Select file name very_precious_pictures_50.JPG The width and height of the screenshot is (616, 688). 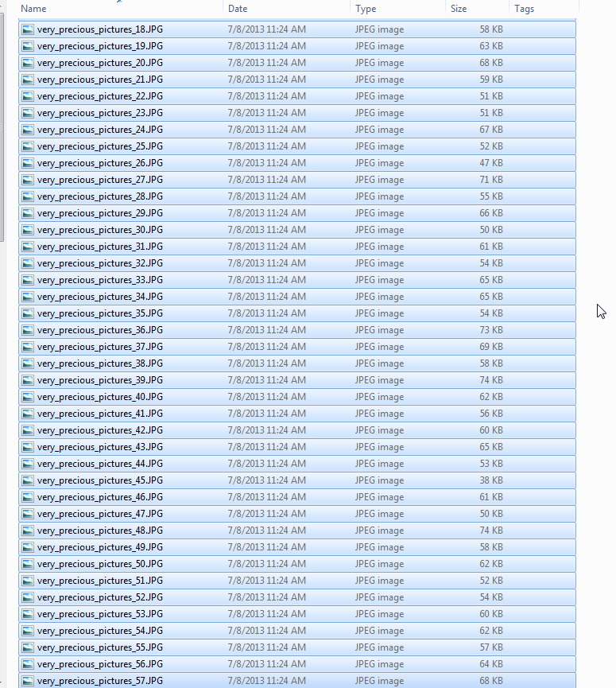click(100, 564)
